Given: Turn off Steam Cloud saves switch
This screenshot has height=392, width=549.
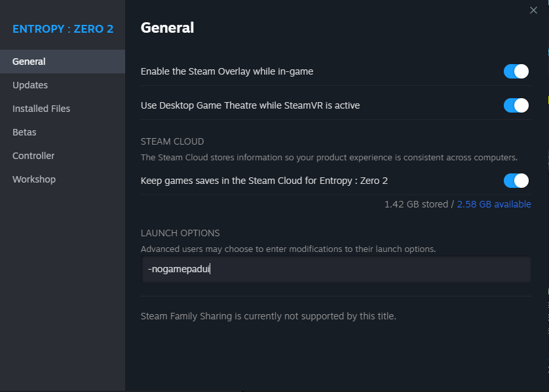Looking at the screenshot, I should pos(516,181).
